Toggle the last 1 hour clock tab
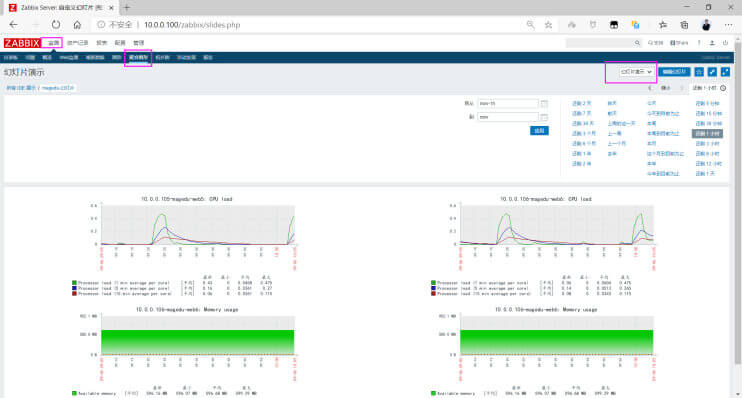 pos(709,88)
